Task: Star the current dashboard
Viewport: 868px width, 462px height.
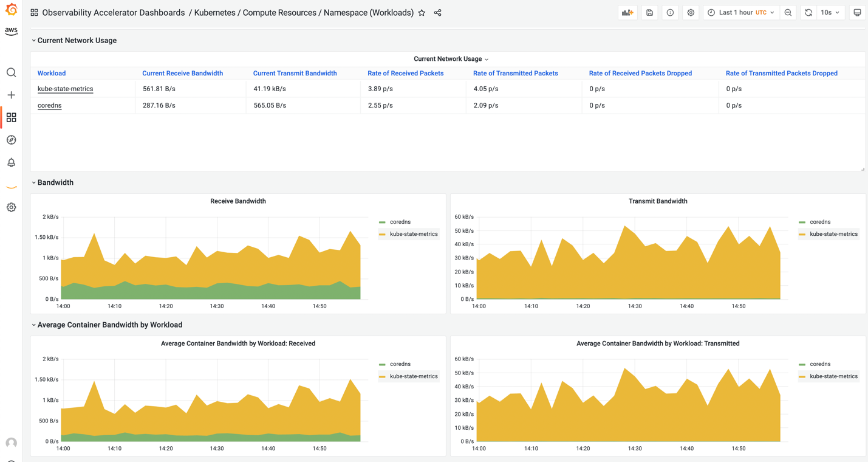Action: coord(422,12)
